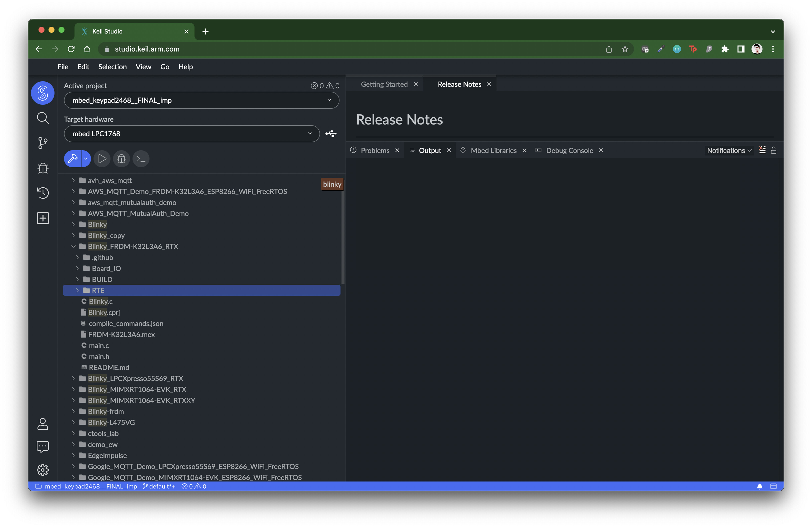Open status bar notification bell
The height and width of the screenshot is (528, 812).
click(759, 486)
